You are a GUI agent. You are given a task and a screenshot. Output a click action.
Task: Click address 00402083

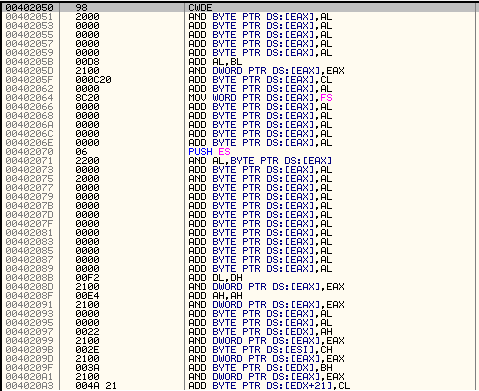coord(29,242)
